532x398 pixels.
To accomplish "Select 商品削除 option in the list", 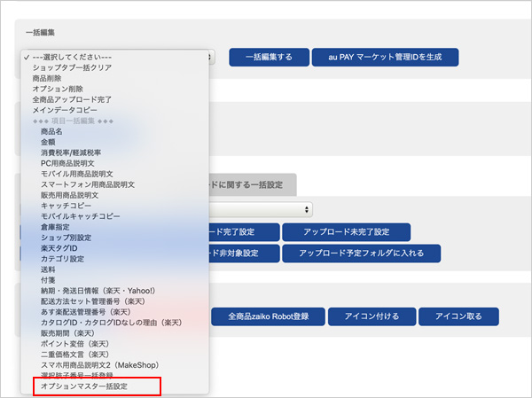I will [x=49, y=79].
